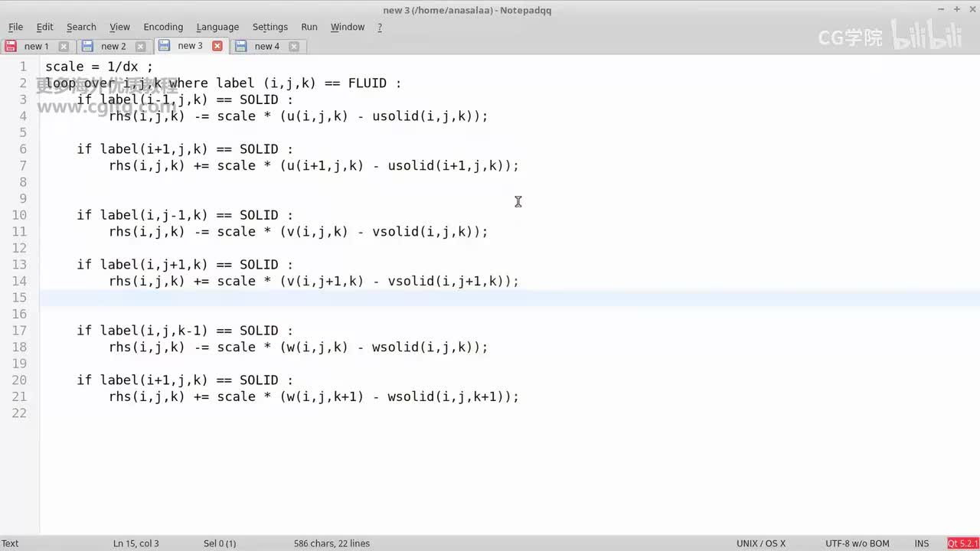
Task: Click the line subtracting vsolid(i,j,k)
Action: tap(299, 232)
